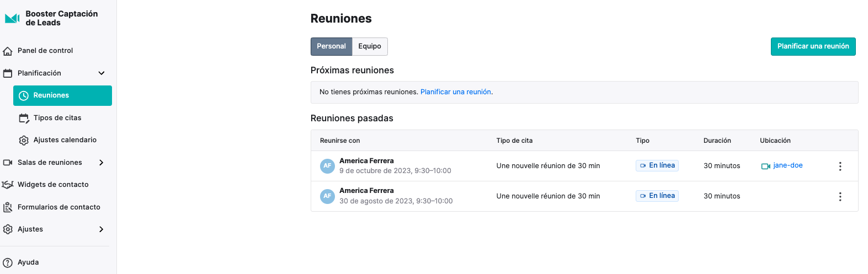Click America Ferrera in the 9 de octubre row
Image resolution: width=868 pixels, height=274 pixels.
point(366,161)
